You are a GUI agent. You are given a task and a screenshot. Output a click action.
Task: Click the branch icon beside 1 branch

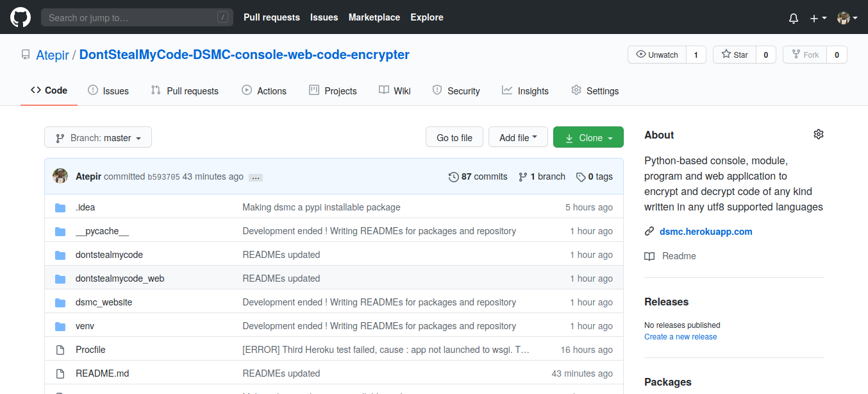tap(523, 176)
